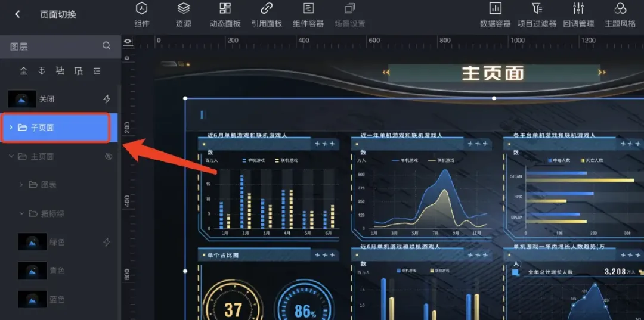Select the 青色 layer name
This screenshot has width=644, height=320.
pyautogui.click(x=57, y=271)
